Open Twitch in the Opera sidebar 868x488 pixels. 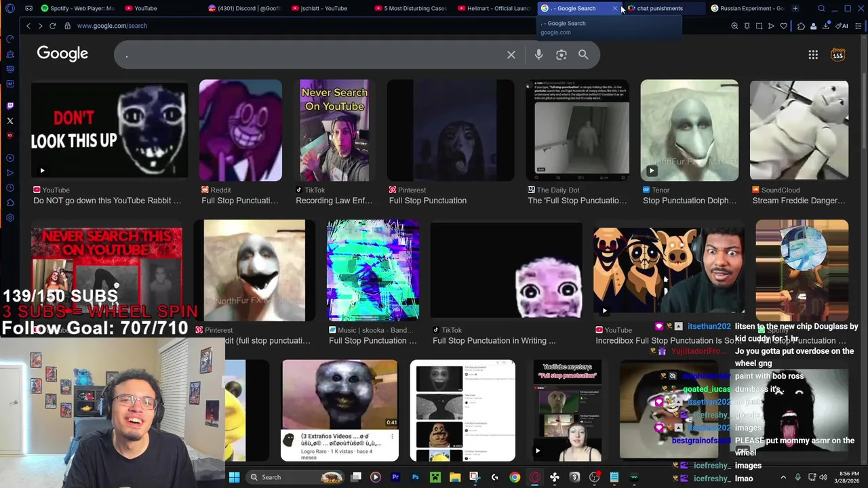tap(9, 106)
